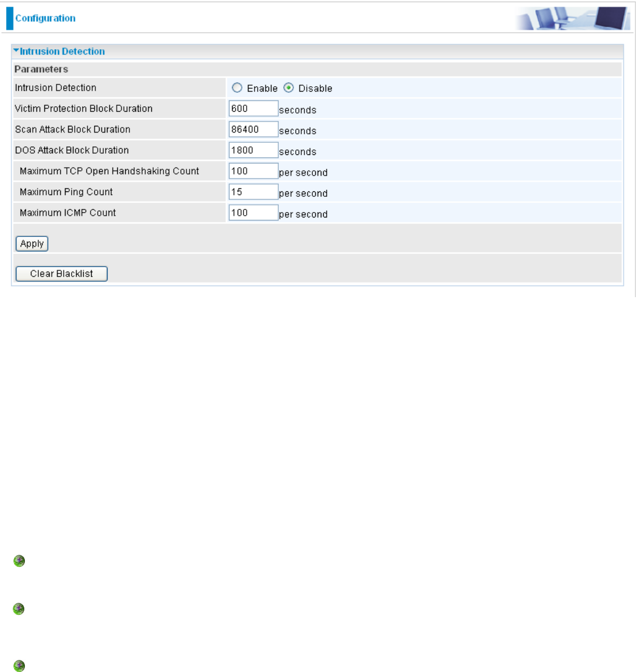The width and height of the screenshot is (636, 672).
Task: Click the Victim Protection Block Duration label
Action: click(x=84, y=108)
